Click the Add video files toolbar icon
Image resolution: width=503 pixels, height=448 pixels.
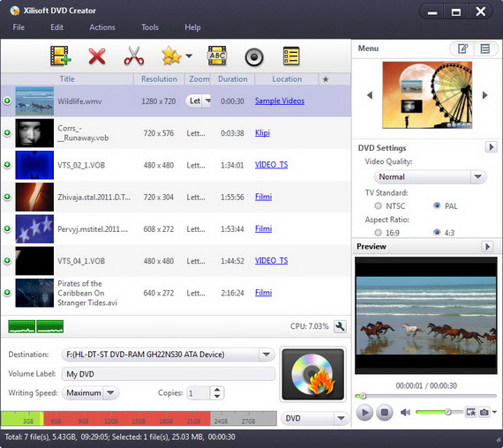click(x=60, y=56)
